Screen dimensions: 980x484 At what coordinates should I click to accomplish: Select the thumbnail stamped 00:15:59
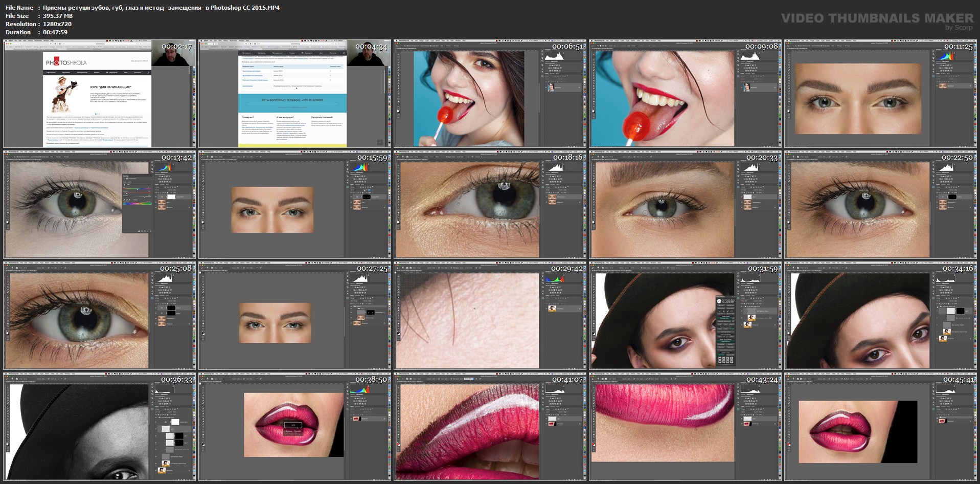[x=294, y=205]
